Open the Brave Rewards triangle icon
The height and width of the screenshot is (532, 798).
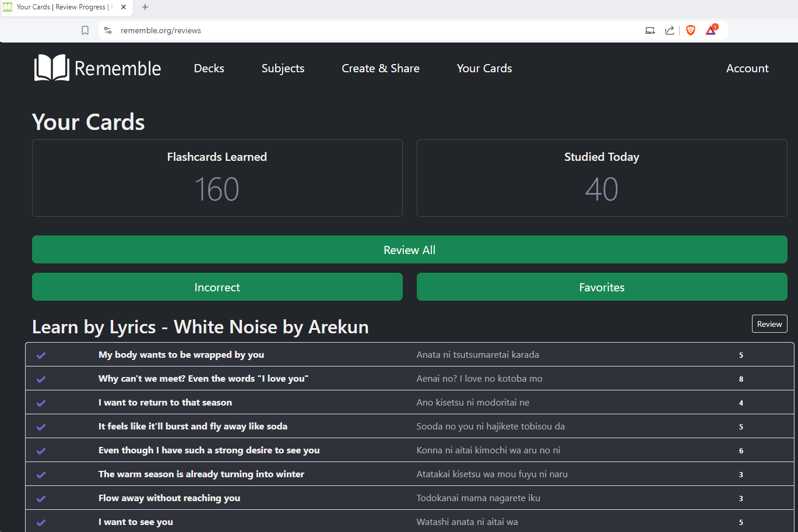pos(711,30)
